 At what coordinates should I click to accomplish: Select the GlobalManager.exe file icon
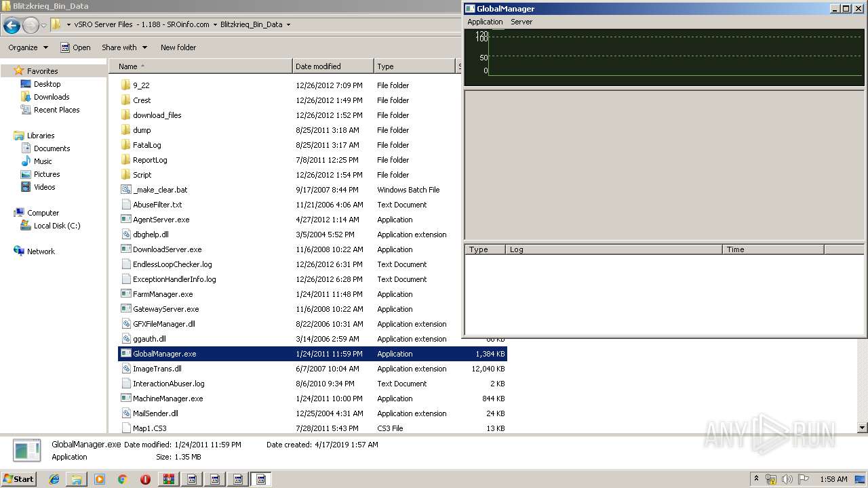tap(125, 354)
